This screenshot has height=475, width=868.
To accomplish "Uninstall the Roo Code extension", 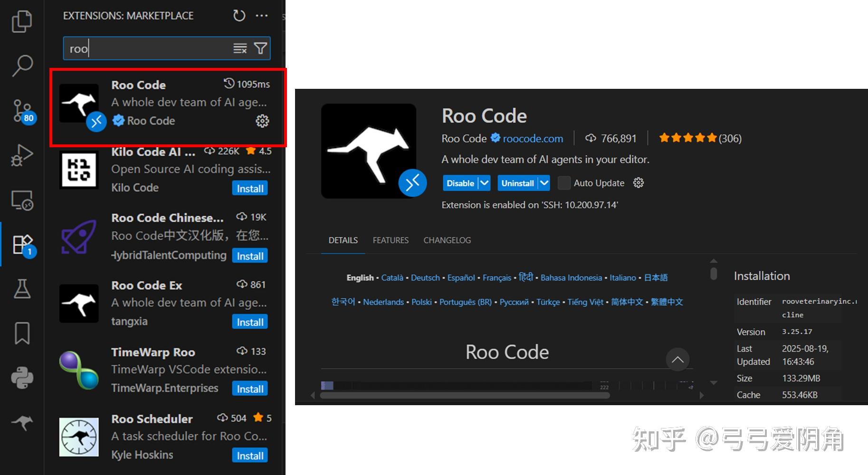I will tap(517, 183).
